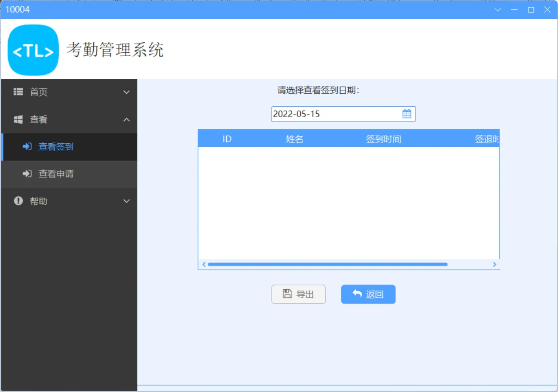Click the 考勤管理系统 title text

coord(115,50)
